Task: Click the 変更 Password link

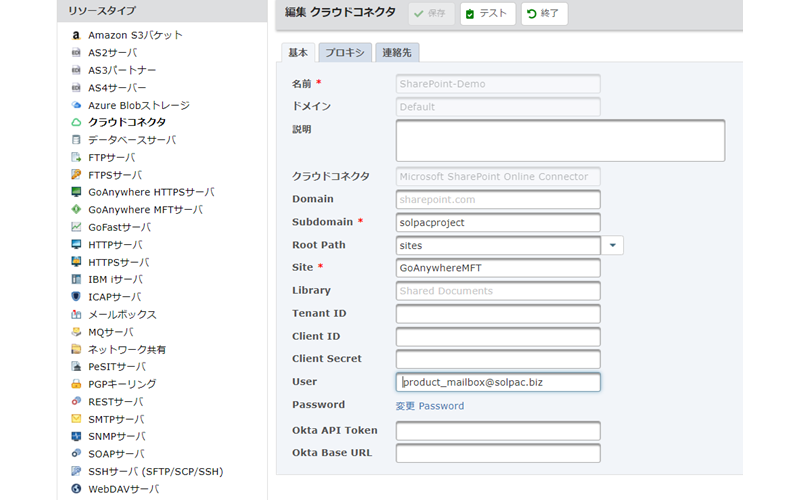Action: [x=430, y=406]
